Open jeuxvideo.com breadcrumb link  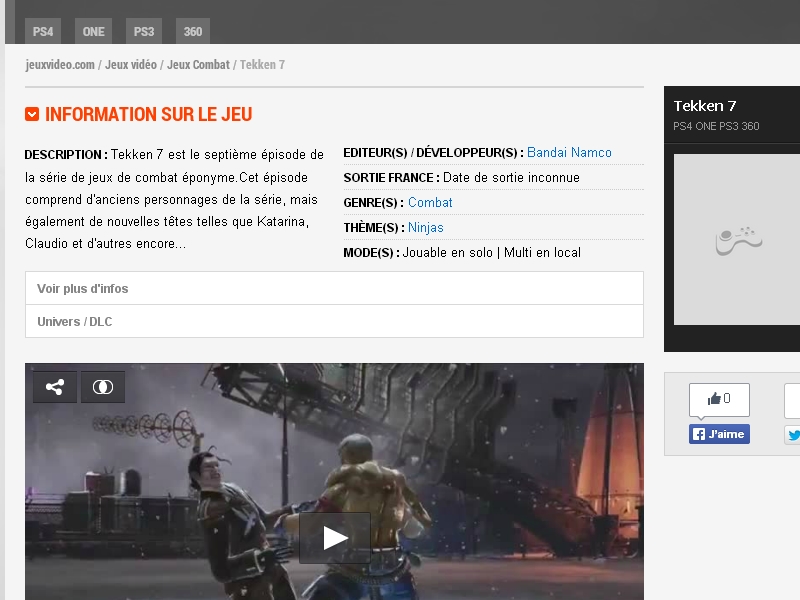[x=60, y=65]
